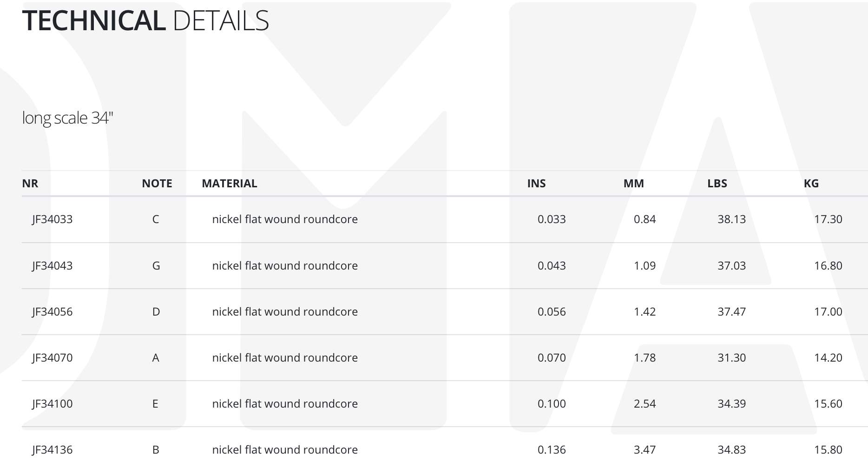The image size is (868, 475).
Task: Select string number JF34056
Action: [53, 311]
